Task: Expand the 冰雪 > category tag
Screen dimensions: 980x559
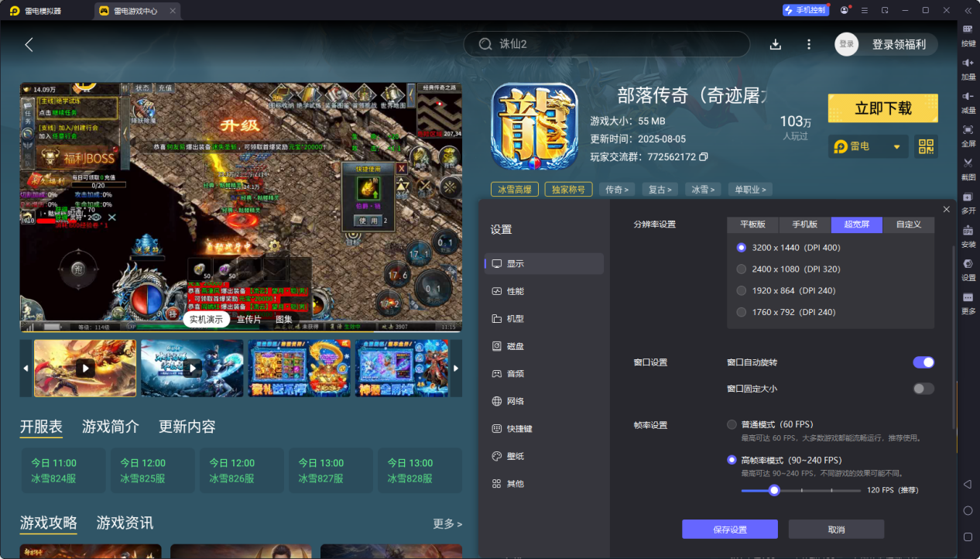Action: point(703,189)
